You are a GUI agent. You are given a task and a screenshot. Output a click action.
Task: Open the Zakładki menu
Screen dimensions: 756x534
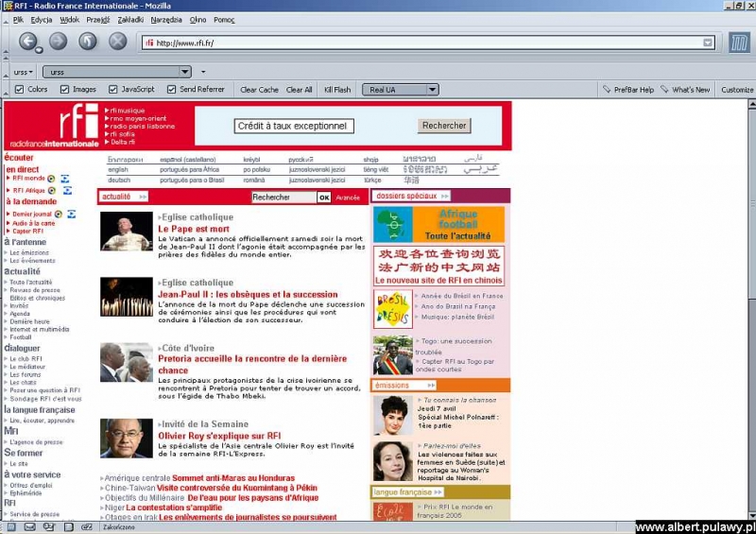click(x=130, y=20)
